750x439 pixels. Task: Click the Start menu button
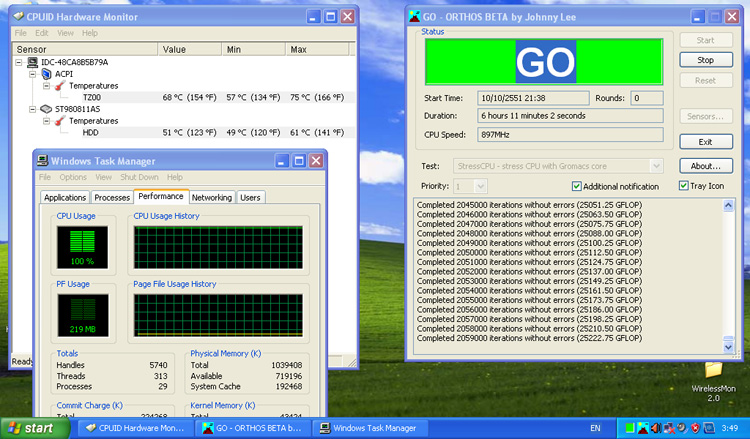34,428
